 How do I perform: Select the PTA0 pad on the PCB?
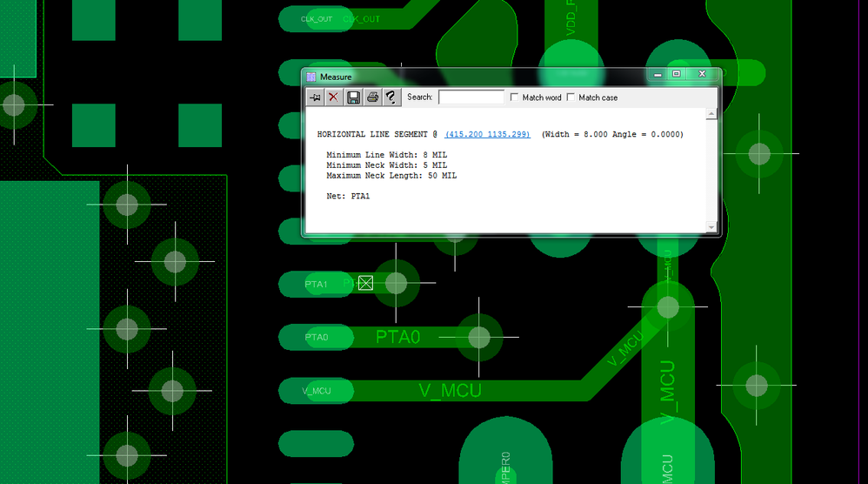click(316, 337)
